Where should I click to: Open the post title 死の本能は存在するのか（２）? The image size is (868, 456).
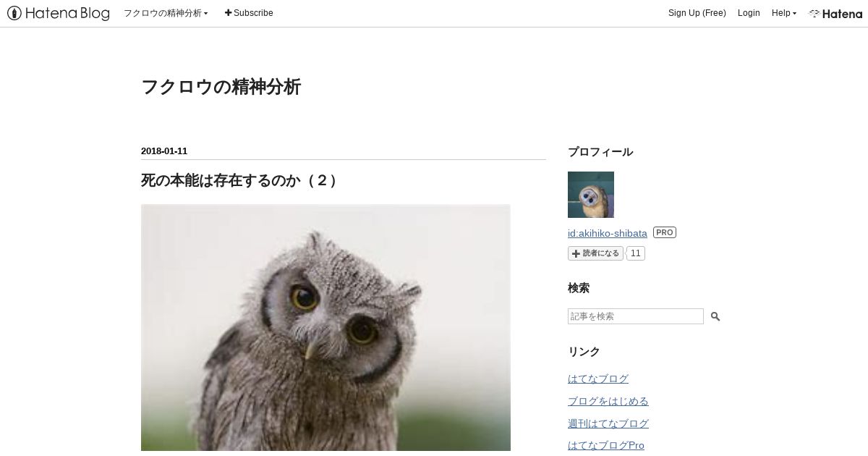tap(239, 180)
